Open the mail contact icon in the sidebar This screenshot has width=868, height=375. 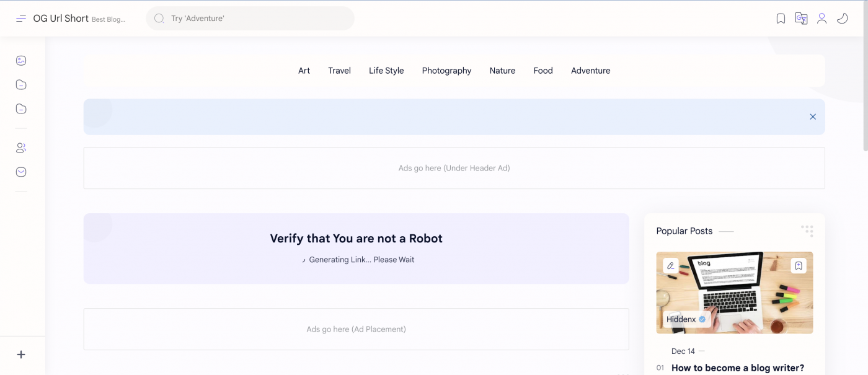click(x=21, y=172)
